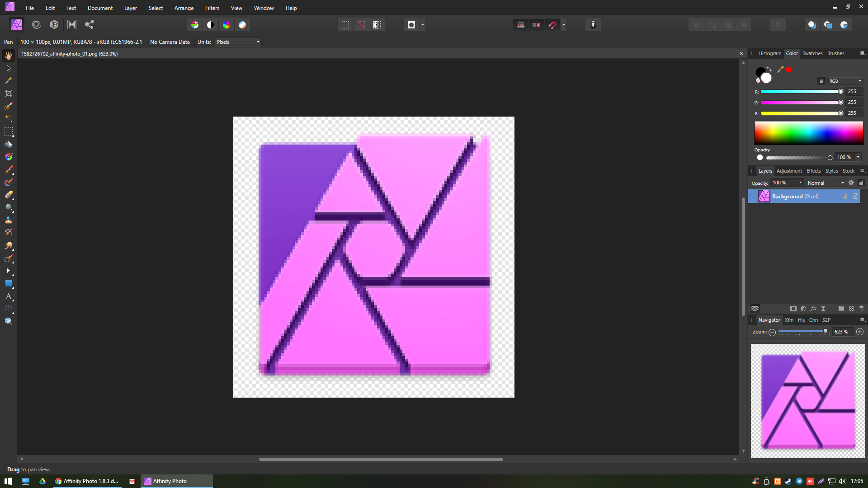Viewport: 868px width, 488px height.
Task: Select the Crop tool
Action: click(x=9, y=94)
